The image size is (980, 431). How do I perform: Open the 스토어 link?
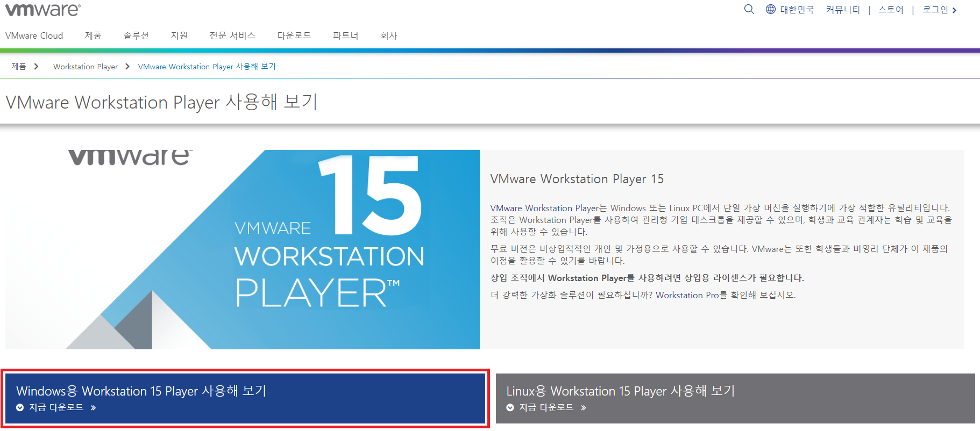click(x=891, y=10)
